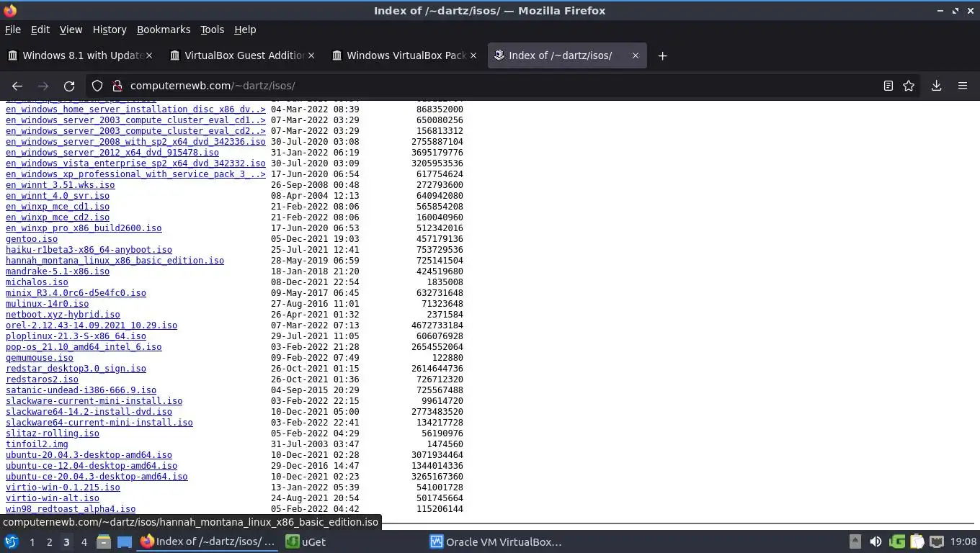This screenshot has height=553, width=980.
Task: Open michalos.iso link
Action: (37, 282)
